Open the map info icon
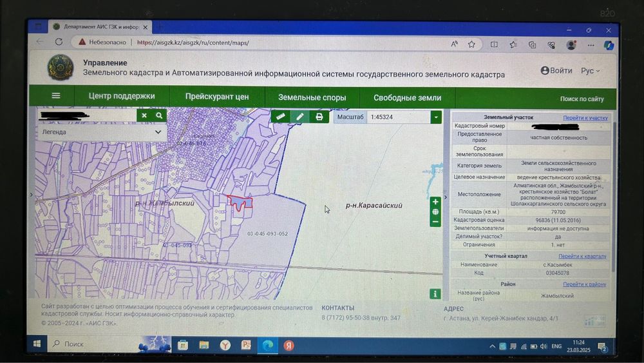This screenshot has height=363, width=644. pyautogui.click(x=435, y=294)
